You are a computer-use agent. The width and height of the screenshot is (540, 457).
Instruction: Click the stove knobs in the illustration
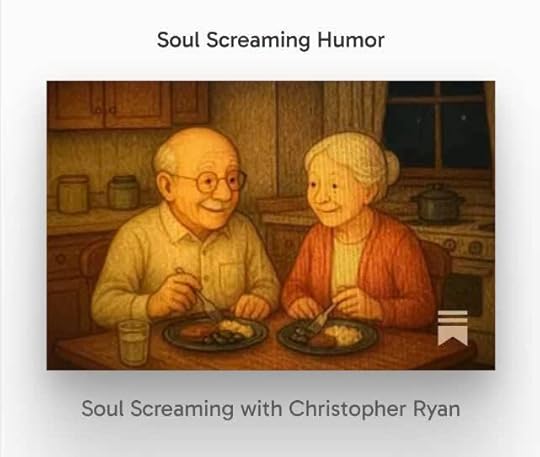tap(463, 246)
